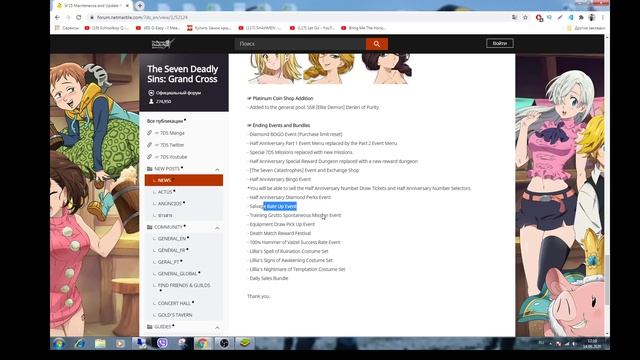Click the page vertical scrollbar thumb
640x360 pixels.
(607, 280)
